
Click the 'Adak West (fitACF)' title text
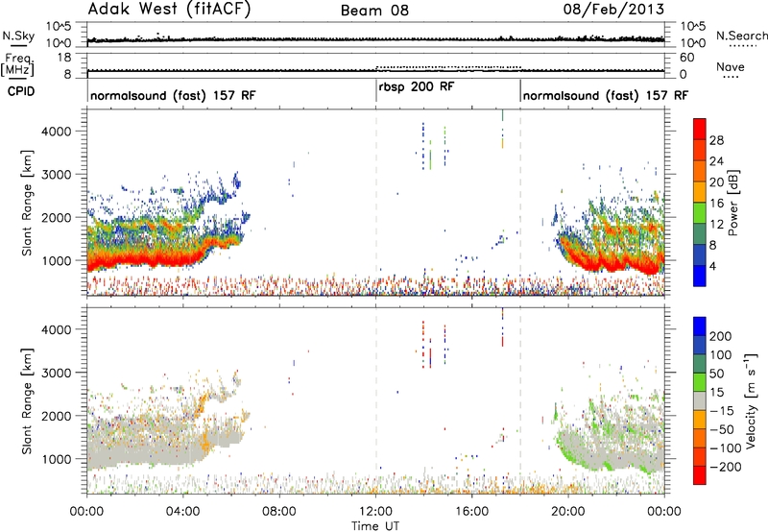(x=169, y=10)
